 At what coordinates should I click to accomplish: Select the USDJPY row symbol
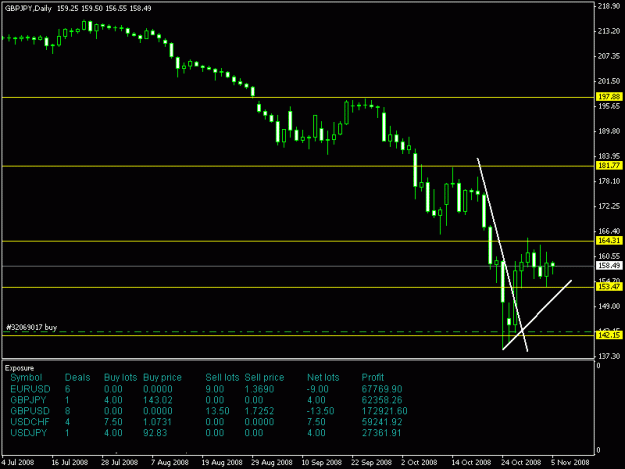[x=29, y=433]
